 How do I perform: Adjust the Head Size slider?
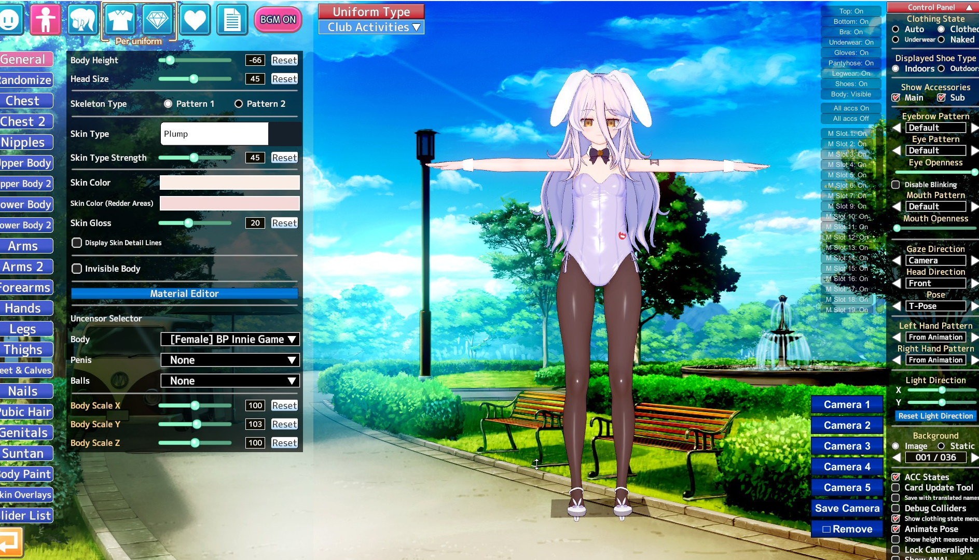tap(194, 79)
